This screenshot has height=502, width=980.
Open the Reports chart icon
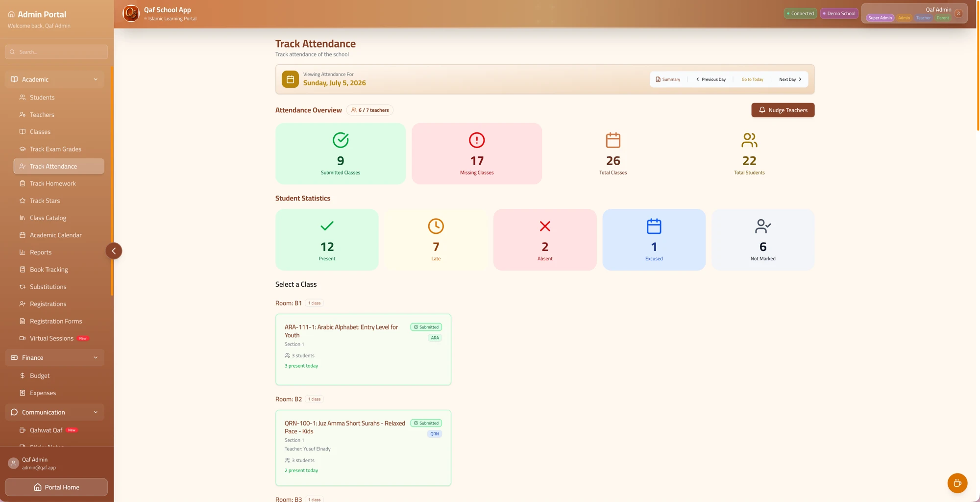[x=22, y=252]
